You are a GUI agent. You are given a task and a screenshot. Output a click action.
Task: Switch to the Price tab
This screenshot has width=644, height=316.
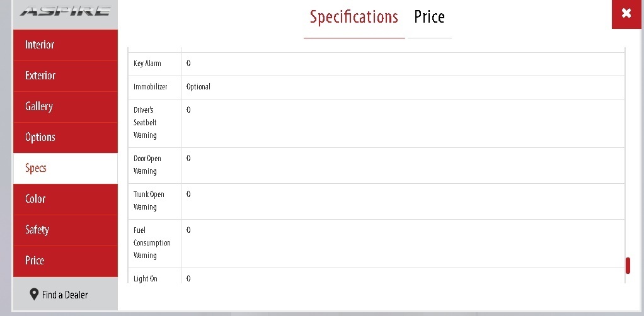pyautogui.click(x=429, y=17)
